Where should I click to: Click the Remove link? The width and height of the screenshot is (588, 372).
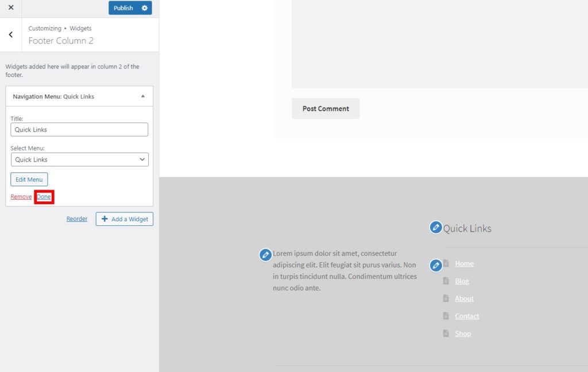point(21,197)
